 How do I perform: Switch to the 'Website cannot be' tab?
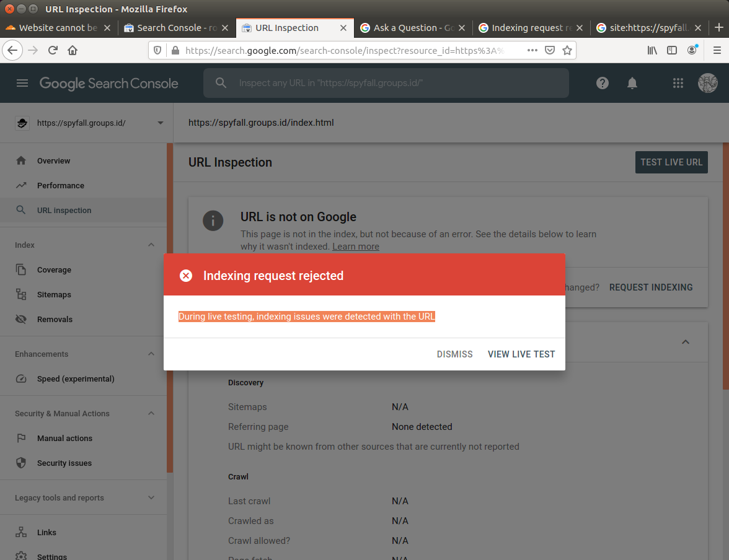(x=58, y=28)
